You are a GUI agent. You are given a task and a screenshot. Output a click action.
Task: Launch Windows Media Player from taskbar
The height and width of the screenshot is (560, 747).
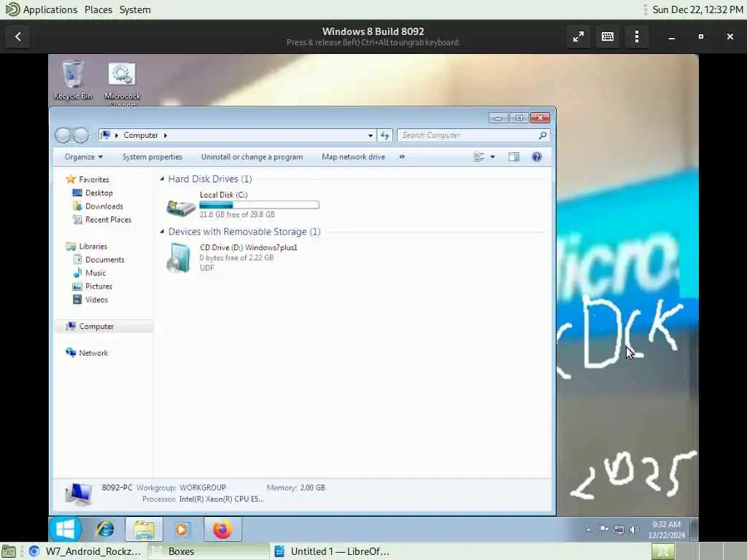[182, 529]
